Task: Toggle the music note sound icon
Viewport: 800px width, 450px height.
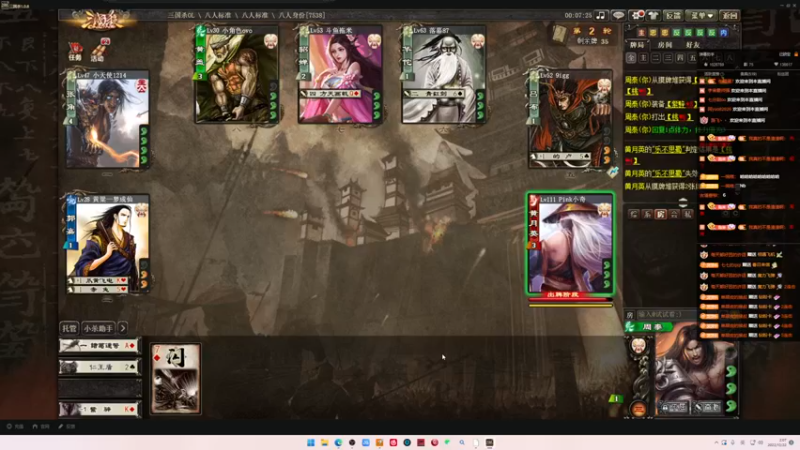Action: [x=601, y=15]
